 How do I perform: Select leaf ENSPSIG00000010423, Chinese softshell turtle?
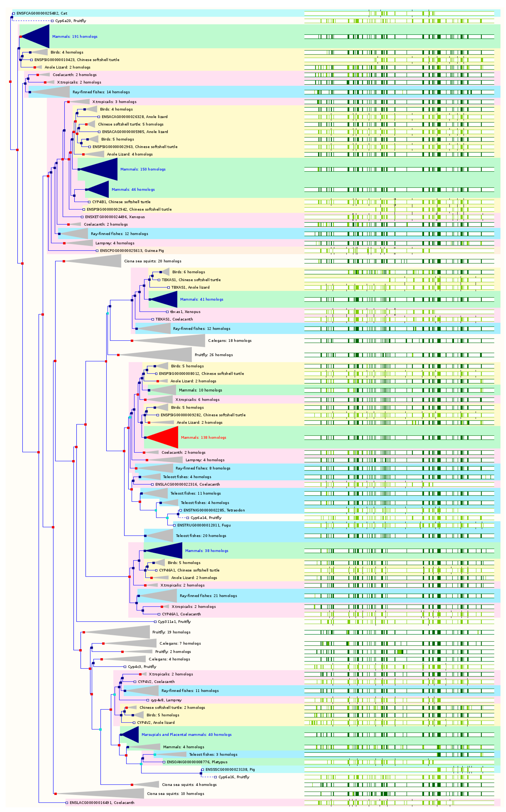pos(77,60)
